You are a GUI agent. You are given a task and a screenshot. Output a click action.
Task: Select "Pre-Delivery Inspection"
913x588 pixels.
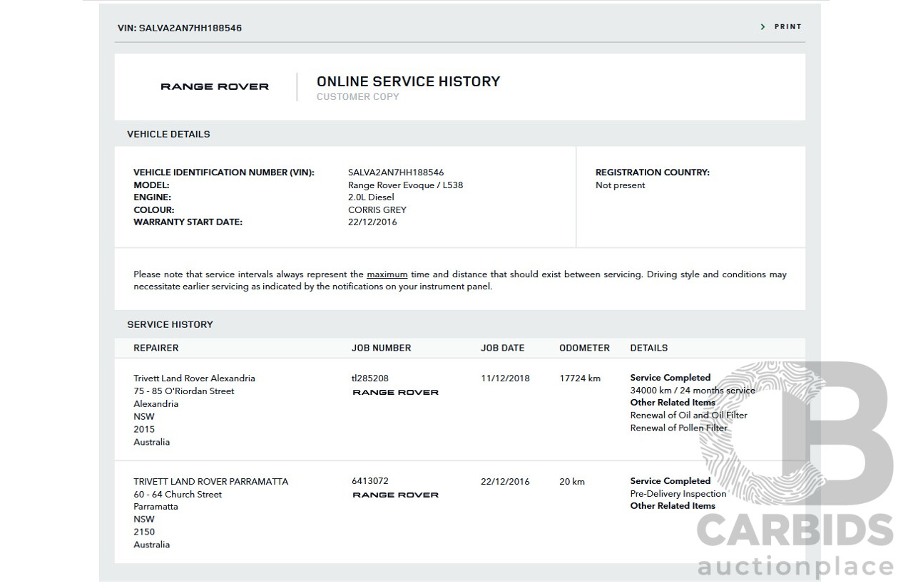pyautogui.click(x=678, y=494)
